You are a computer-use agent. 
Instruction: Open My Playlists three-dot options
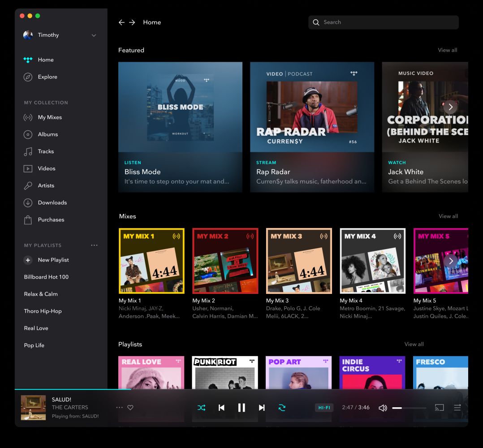click(94, 246)
